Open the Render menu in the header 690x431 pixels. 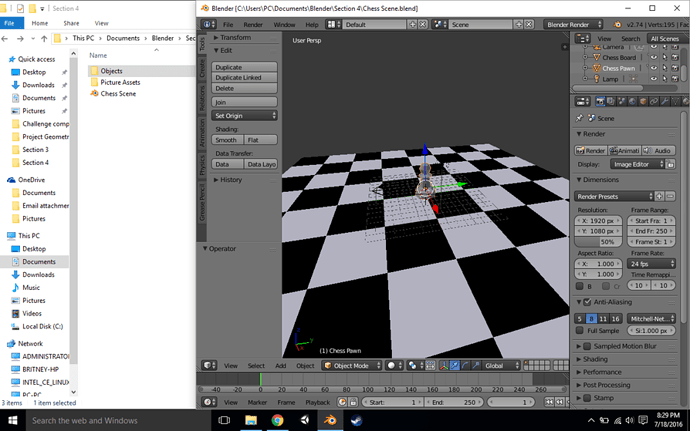tap(253, 25)
